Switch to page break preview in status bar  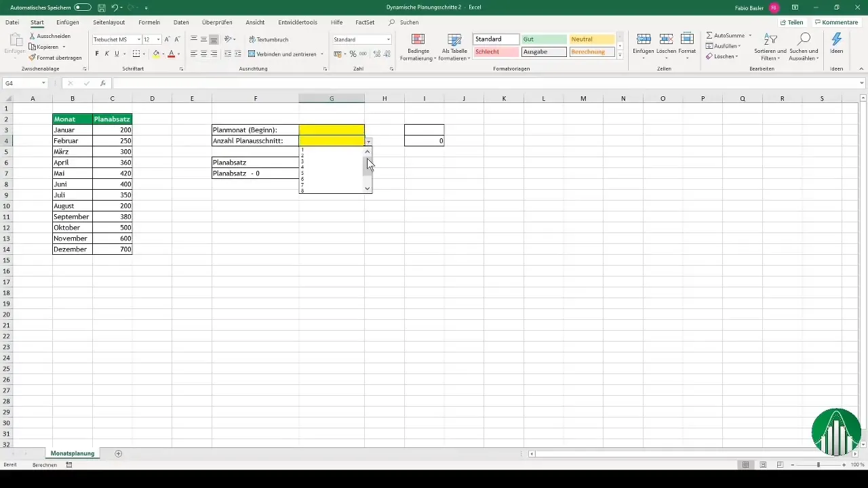(780, 465)
